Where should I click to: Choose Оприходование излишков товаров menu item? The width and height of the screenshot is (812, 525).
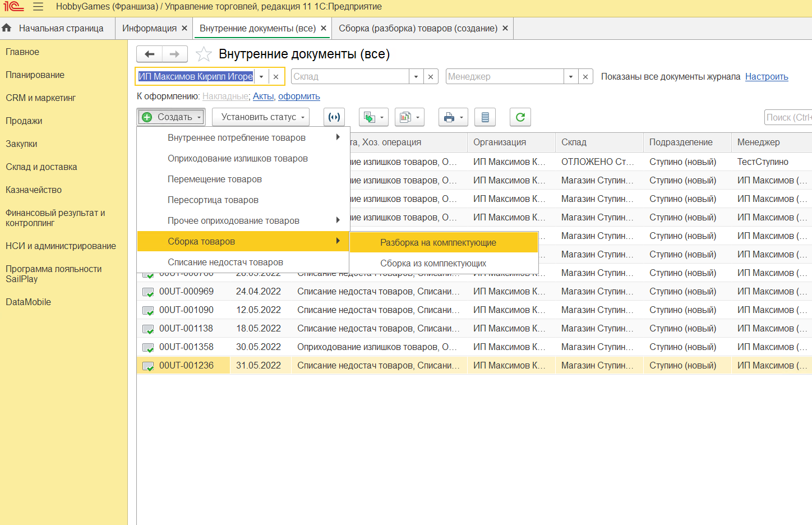click(243, 158)
